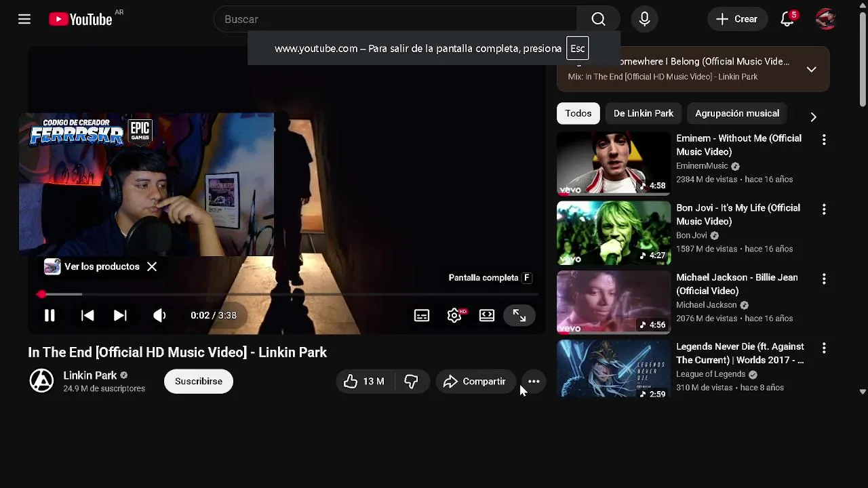Mute the video volume
Viewport: 868px width, 488px height.
coord(159,315)
